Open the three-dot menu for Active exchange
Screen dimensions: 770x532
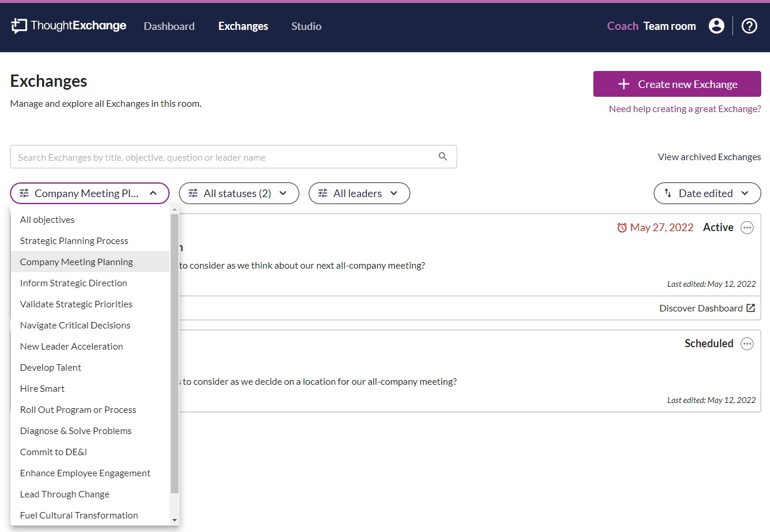[747, 228]
